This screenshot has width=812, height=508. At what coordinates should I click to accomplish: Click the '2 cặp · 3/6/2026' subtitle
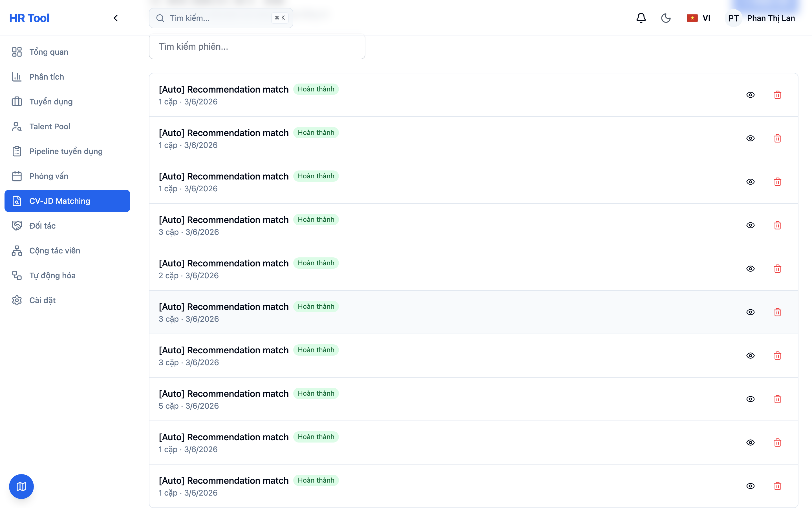pyautogui.click(x=189, y=275)
